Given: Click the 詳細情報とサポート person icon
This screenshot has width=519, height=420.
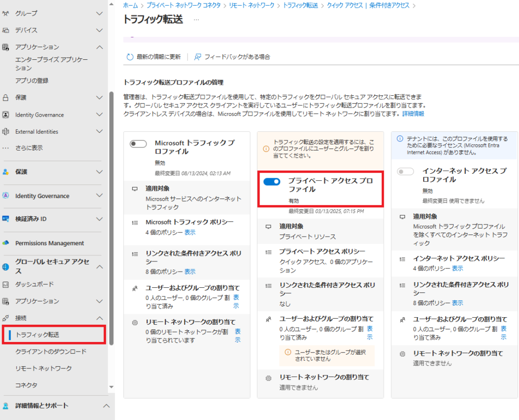Looking at the screenshot, I should 6,406.
